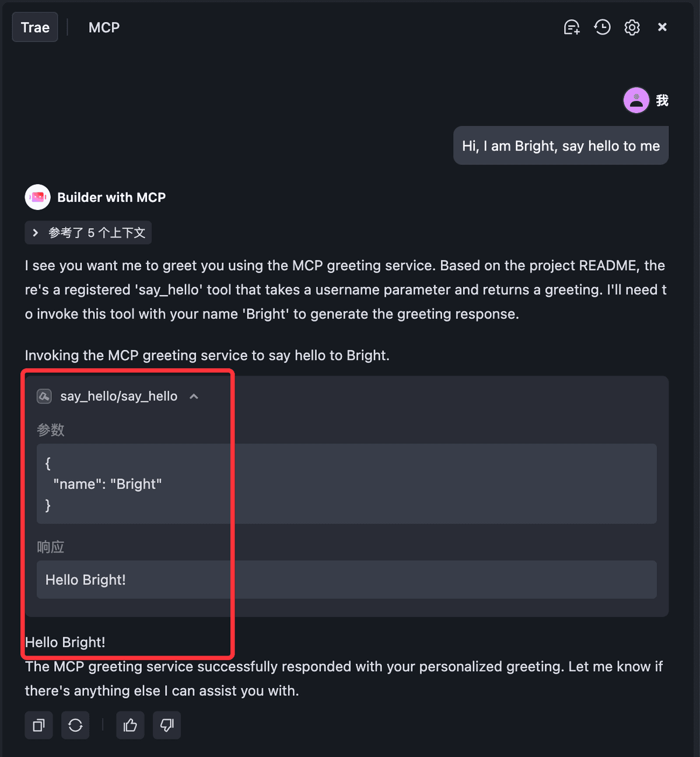Click the say_hello/say_hello tool name
This screenshot has width=700, height=757.
click(119, 397)
